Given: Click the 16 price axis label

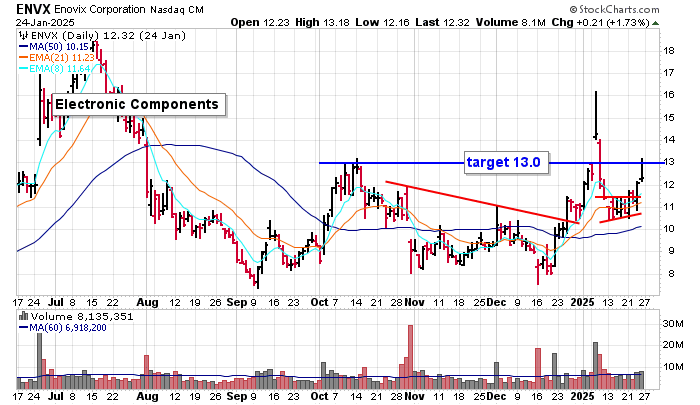Looking at the screenshot, I should [x=668, y=95].
